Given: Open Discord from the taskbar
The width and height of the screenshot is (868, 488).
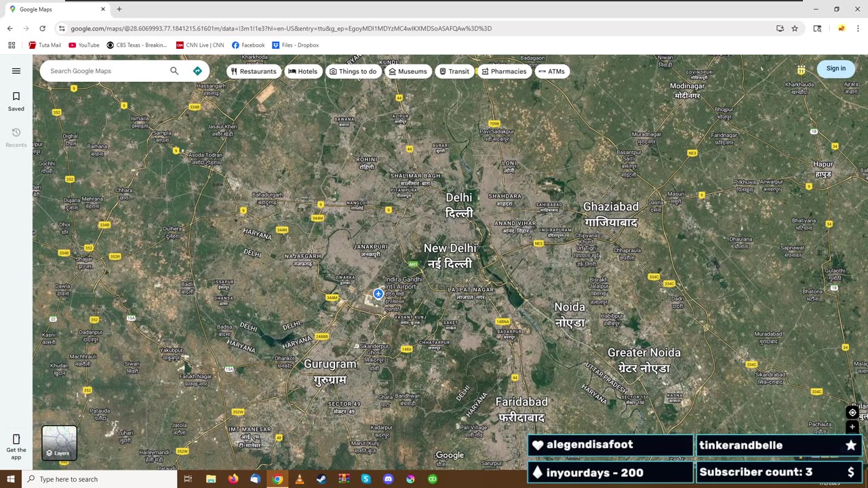Looking at the screenshot, I should click(x=388, y=479).
